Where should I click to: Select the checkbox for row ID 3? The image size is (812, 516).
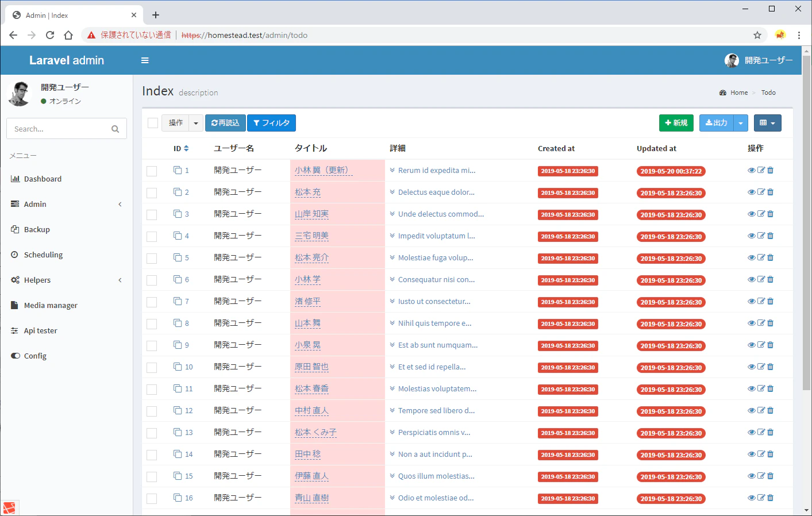[152, 215]
